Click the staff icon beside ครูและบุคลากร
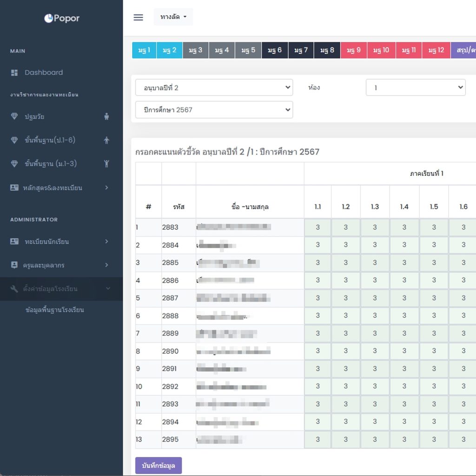The width and height of the screenshot is (476, 476). click(x=14, y=265)
